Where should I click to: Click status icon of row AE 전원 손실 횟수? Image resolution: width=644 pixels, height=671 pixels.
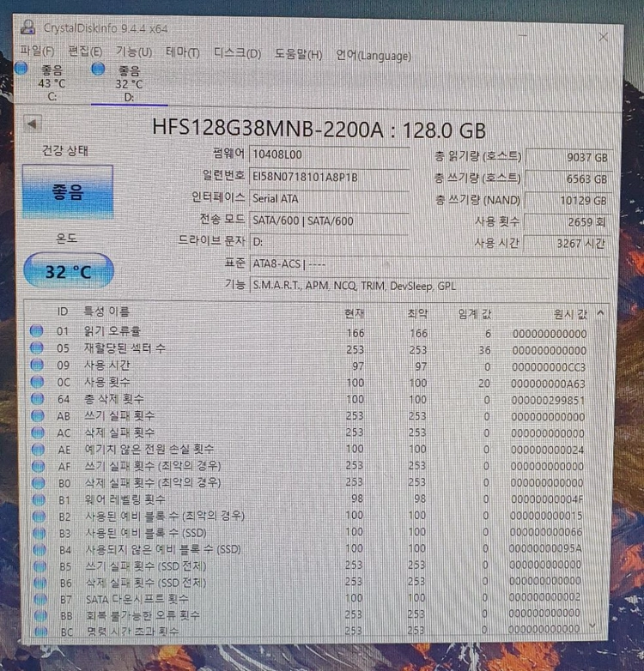[38, 449]
